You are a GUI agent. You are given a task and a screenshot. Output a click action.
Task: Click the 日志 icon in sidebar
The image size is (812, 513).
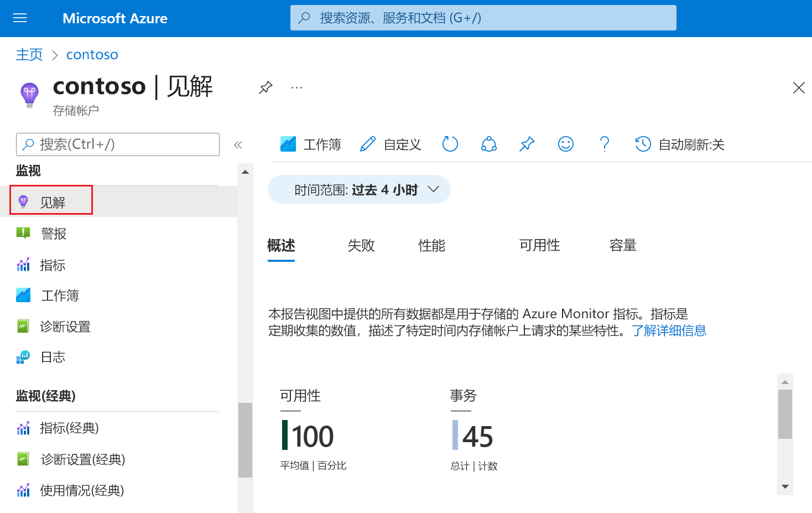(x=23, y=357)
